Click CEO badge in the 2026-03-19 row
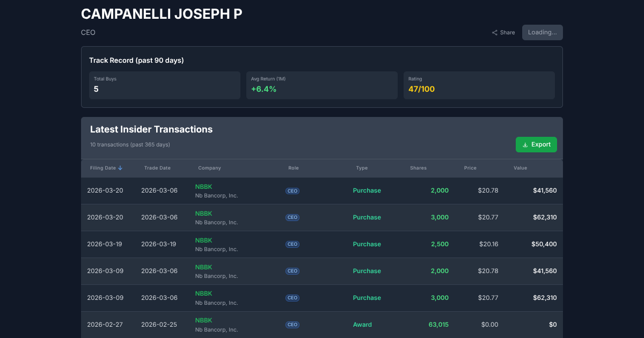This screenshot has width=644, height=338. (x=292, y=245)
